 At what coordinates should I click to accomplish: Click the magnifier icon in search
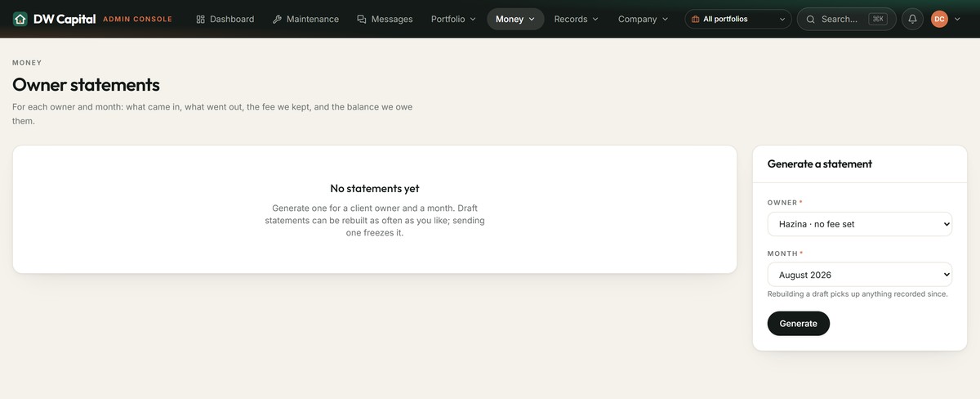[x=811, y=19]
